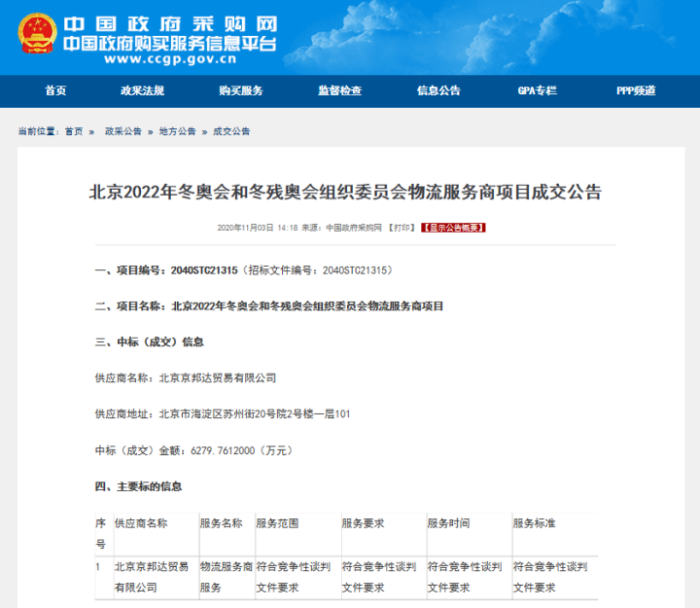The height and width of the screenshot is (608, 700).
Task: Go to 购买服务 in the navigation bar
Action: [x=240, y=90]
